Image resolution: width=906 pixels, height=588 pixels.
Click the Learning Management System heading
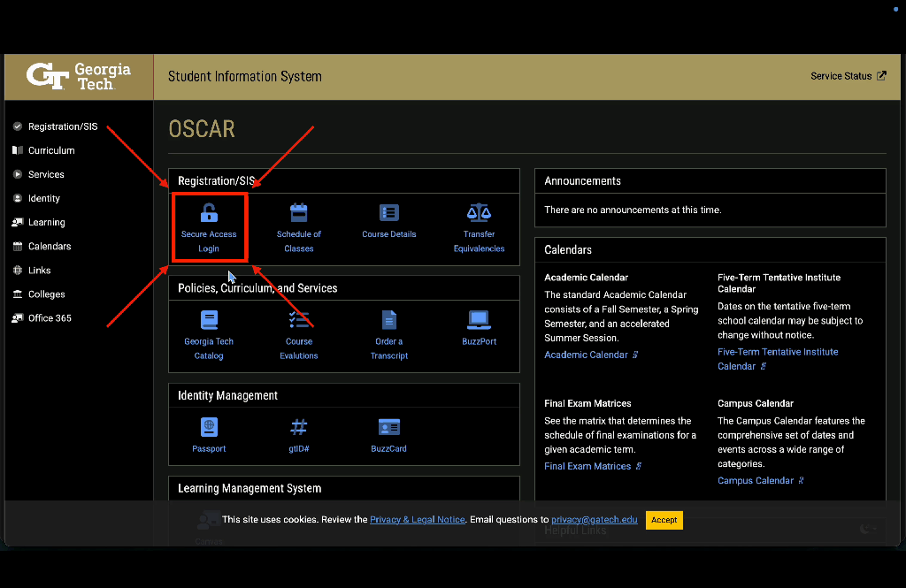250,489
